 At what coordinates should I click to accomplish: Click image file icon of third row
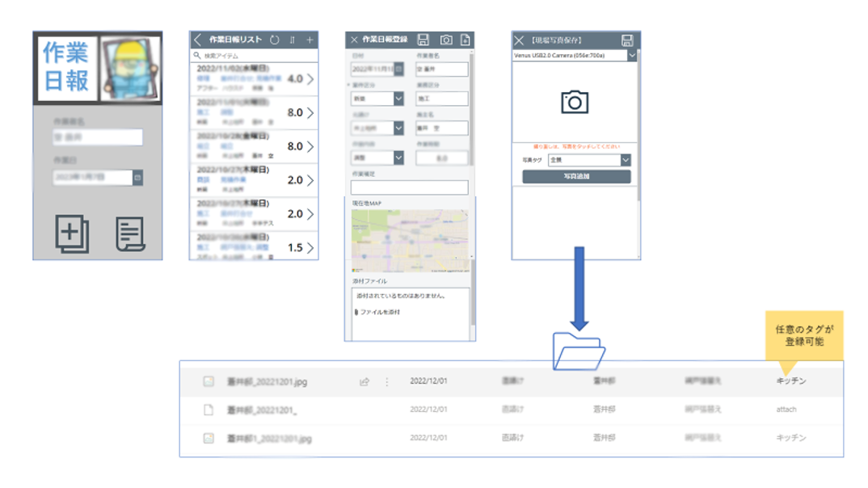tap(209, 438)
